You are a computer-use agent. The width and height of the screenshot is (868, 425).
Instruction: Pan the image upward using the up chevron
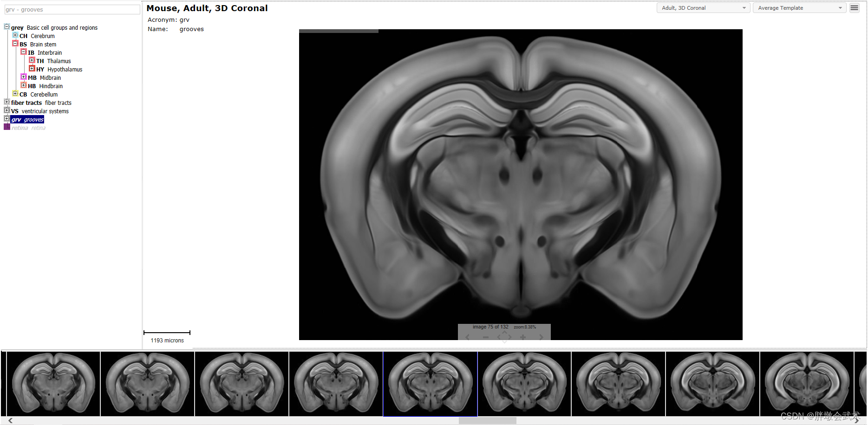(504, 332)
